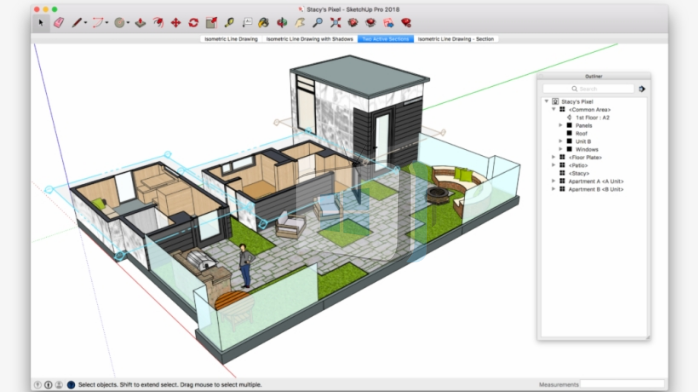
Task: Click the sign-in person status bar icon
Action: coord(59,384)
